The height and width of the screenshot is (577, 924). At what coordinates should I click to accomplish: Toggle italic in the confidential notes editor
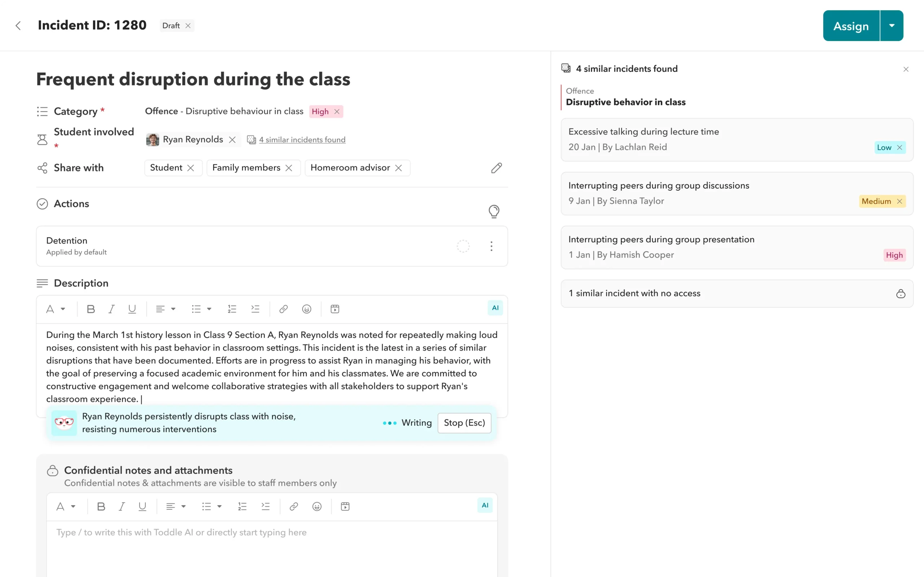(122, 506)
